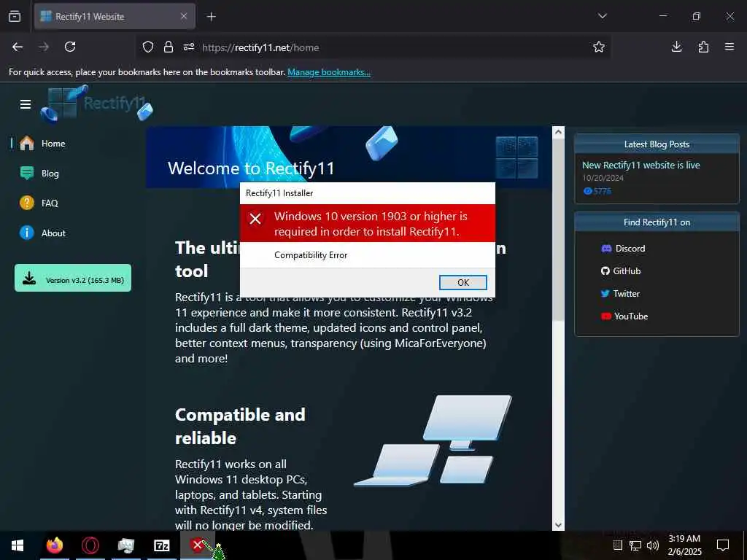
Task: Click the Blog chat bubble icon
Action: click(x=27, y=173)
